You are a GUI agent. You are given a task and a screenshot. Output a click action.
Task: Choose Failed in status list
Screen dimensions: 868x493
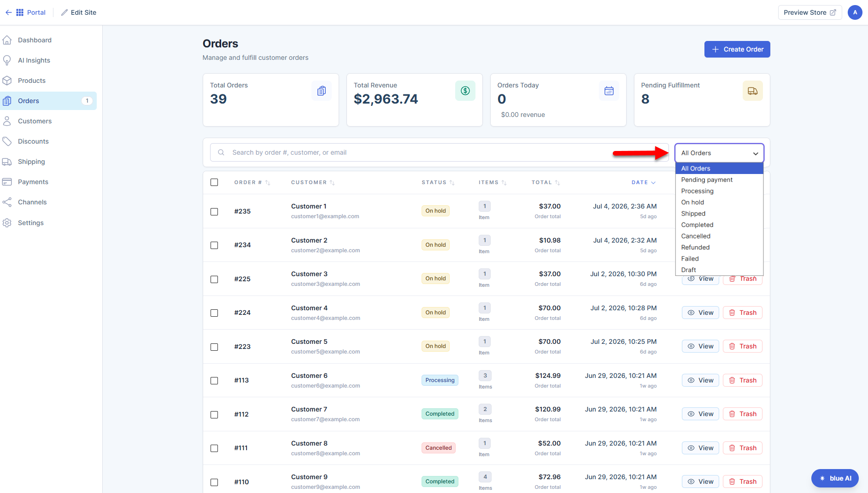tap(719, 259)
